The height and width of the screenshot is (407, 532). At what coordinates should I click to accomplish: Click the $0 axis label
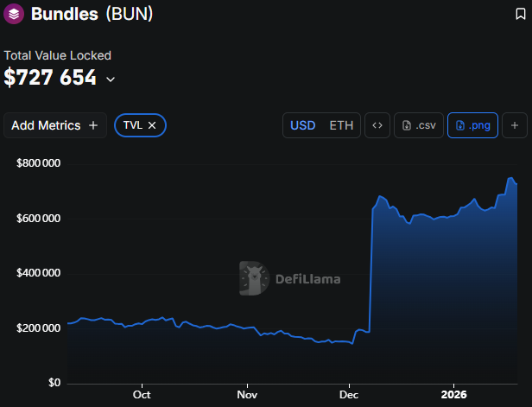(x=54, y=383)
